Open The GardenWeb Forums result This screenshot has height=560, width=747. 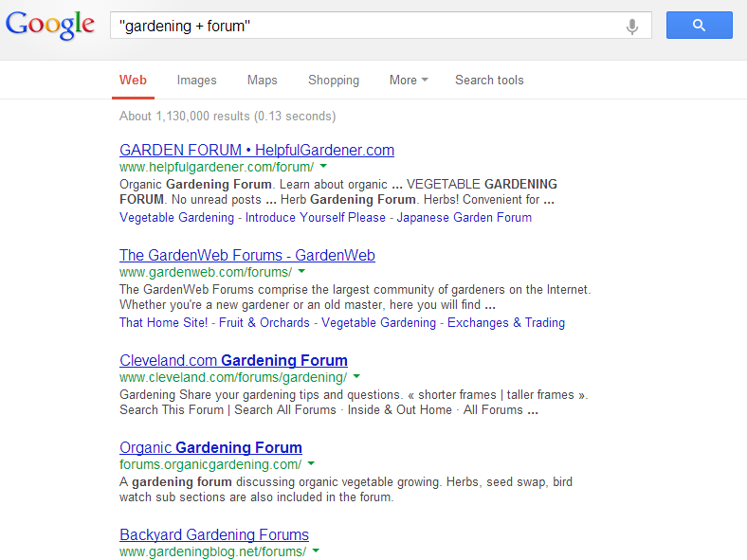(x=247, y=255)
